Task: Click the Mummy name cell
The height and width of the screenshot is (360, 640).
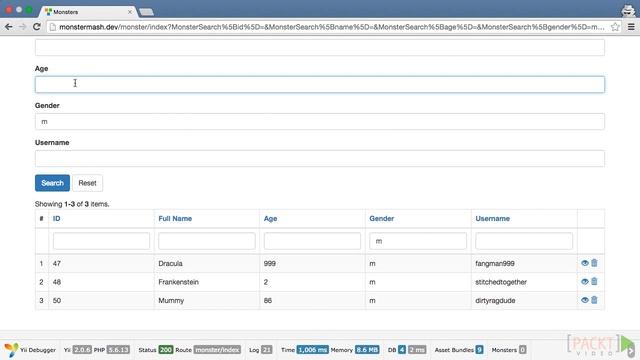Action: tap(207, 300)
